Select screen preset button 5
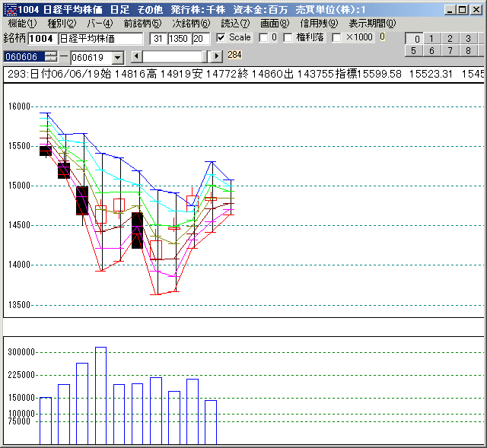The height and width of the screenshot is (448, 487). (414, 51)
